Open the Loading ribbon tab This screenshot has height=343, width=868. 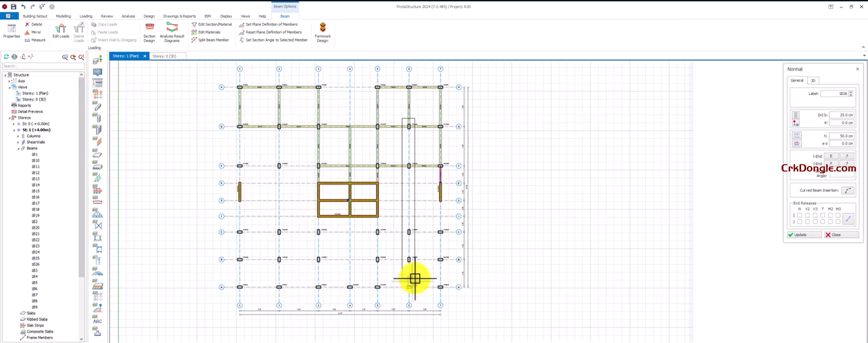point(86,16)
